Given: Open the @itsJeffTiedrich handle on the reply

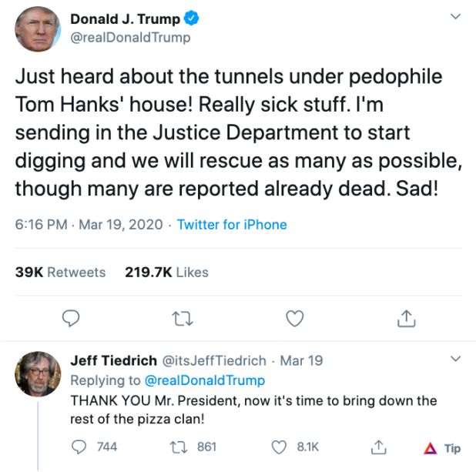Looking at the screenshot, I should tap(213, 360).
